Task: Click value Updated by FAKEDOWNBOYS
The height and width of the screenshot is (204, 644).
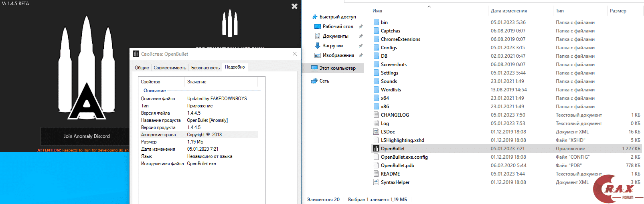Action: [217, 99]
